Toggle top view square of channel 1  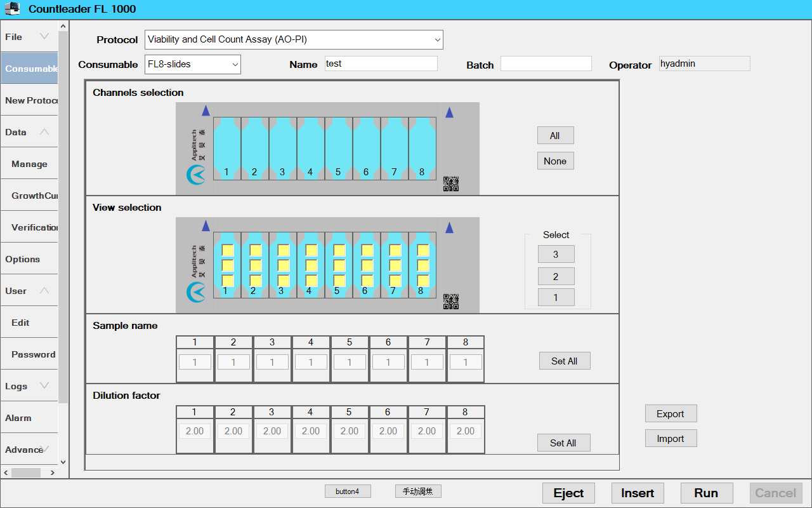pyautogui.click(x=228, y=250)
